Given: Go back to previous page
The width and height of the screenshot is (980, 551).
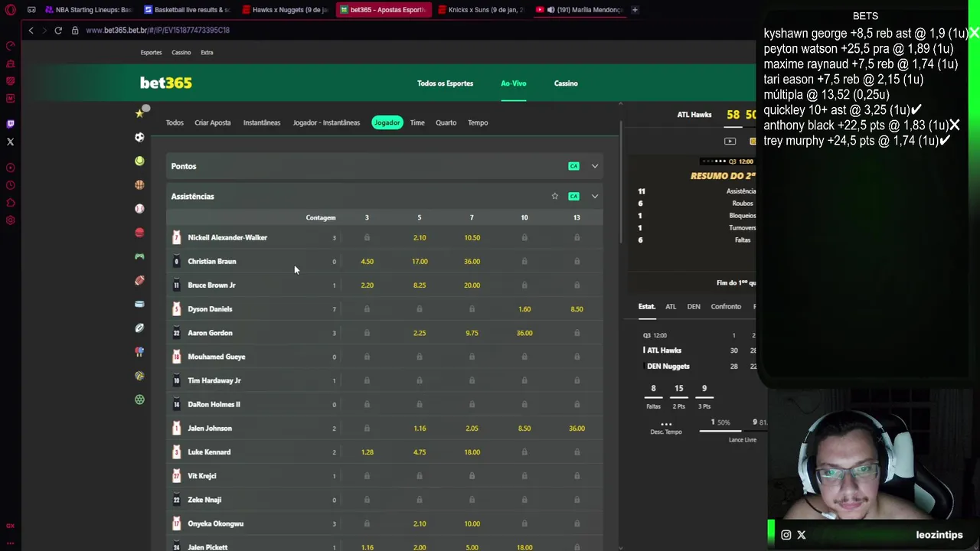Looking at the screenshot, I should click(31, 30).
